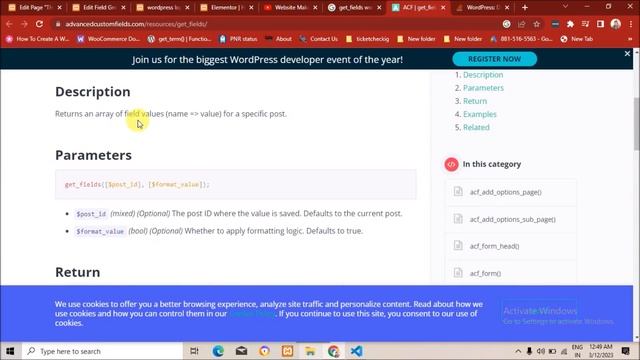Open File Explorer from taskbar

point(310,351)
